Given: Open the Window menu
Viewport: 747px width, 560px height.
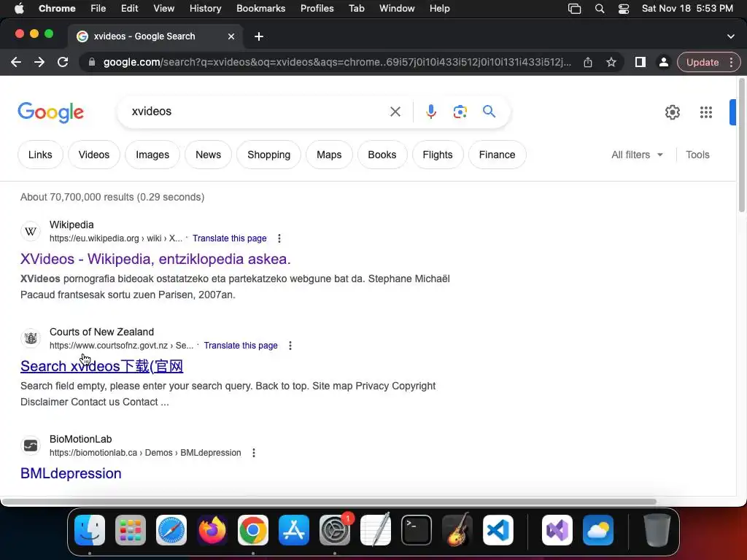Looking at the screenshot, I should (x=397, y=9).
